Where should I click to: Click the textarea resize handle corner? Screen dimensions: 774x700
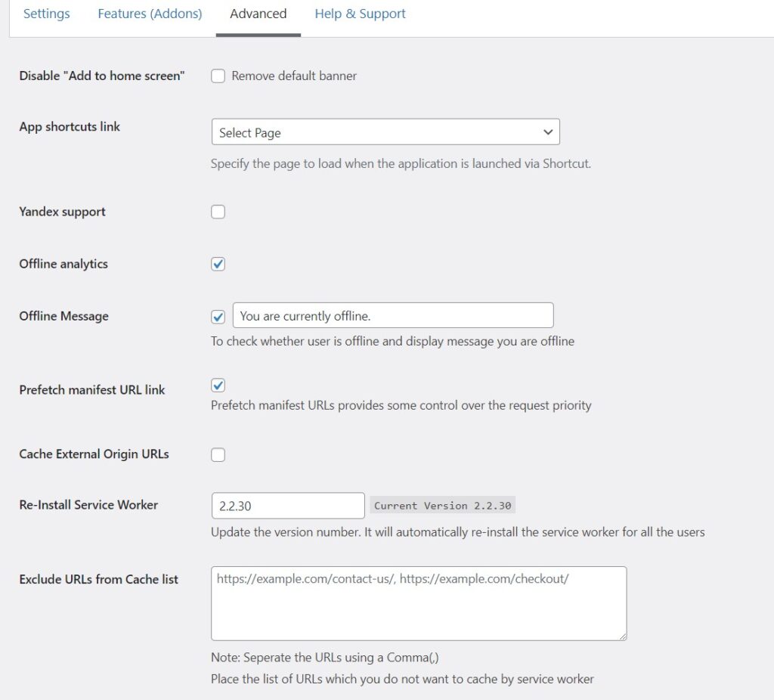coord(622,636)
